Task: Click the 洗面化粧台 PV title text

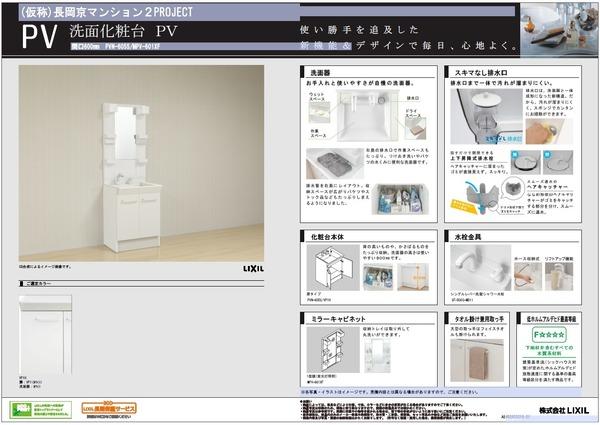Action: click(123, 31)
